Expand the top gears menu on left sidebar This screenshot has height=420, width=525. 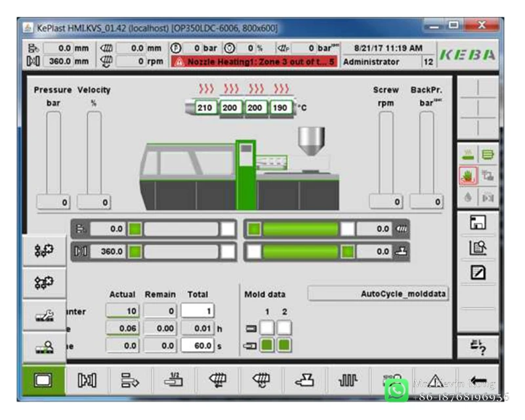coord(45,251)
